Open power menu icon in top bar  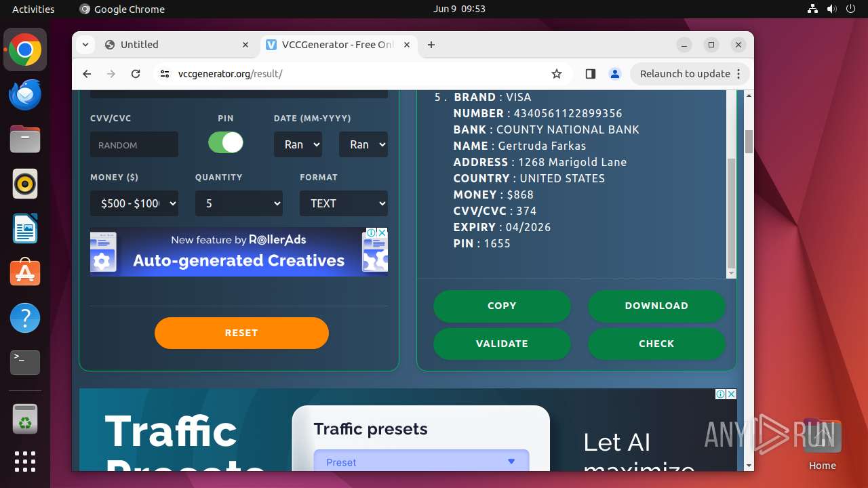[850, 9]
